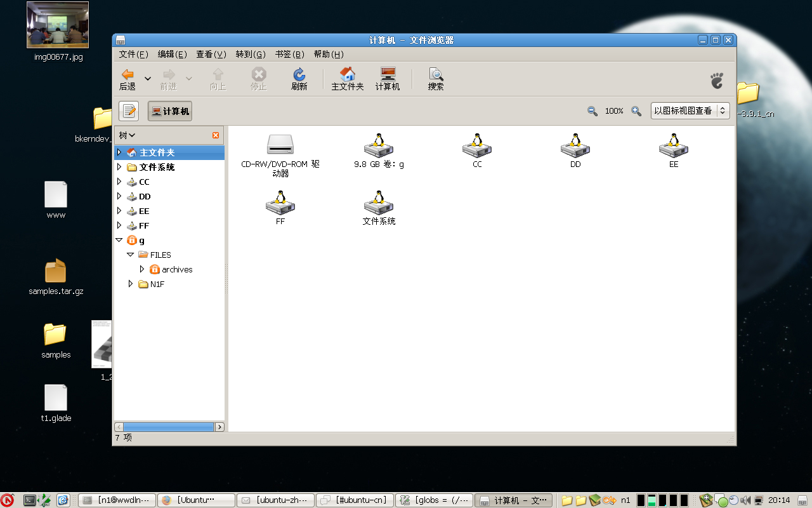Switch to the ubuntu-zh mail taskbar window
The image size is (812, 508).
coord(275,500)
